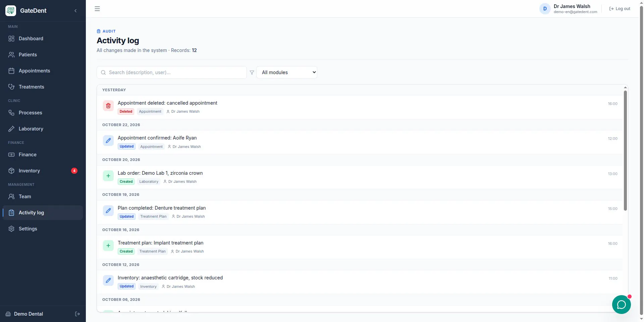This screenshot has width=644, height=322.
Task: Click the plus icon for Implant treatment plan
Action: (x=108, y=246)
